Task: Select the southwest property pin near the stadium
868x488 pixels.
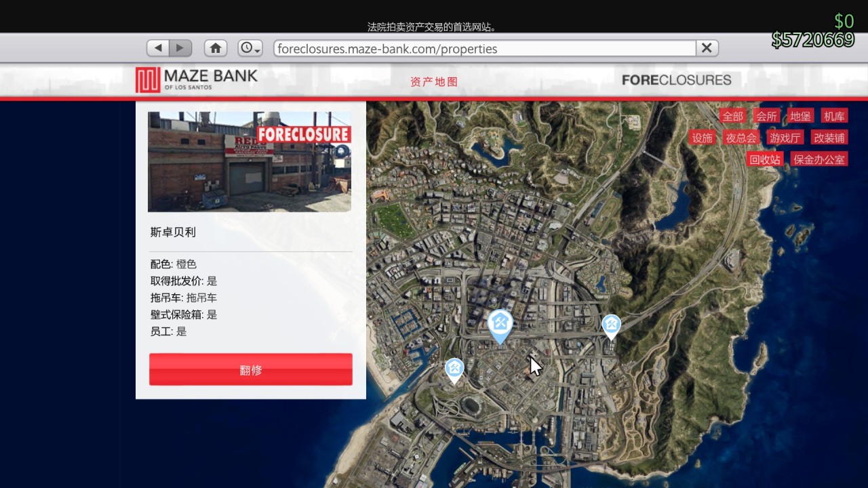Action: (454, 371)
